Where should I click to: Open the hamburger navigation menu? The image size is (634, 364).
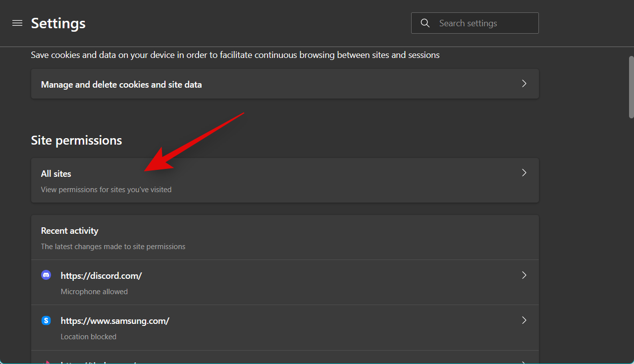coord(17,23)
